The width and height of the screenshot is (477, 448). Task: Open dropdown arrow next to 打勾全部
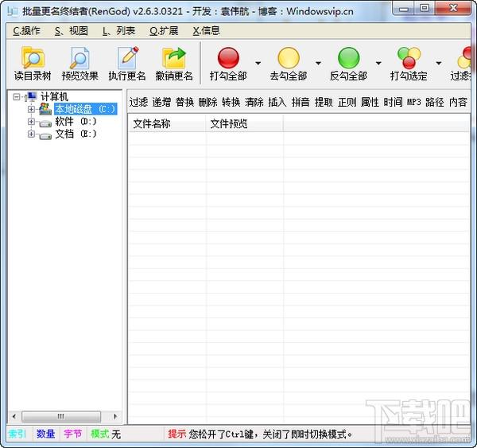(x=258, y=63)
